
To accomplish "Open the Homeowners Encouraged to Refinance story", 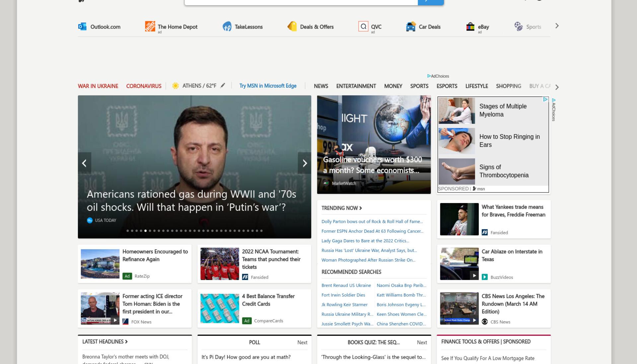I will click(x=135, y=264).
